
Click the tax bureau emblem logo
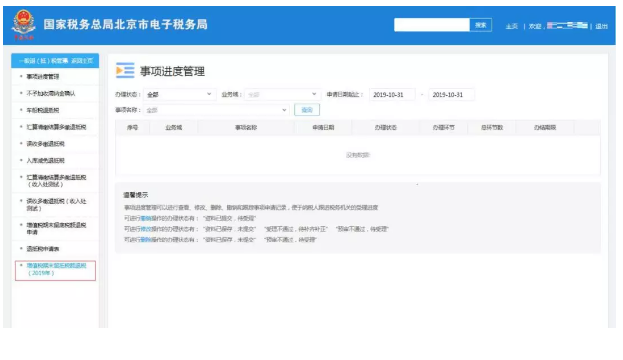23,25
